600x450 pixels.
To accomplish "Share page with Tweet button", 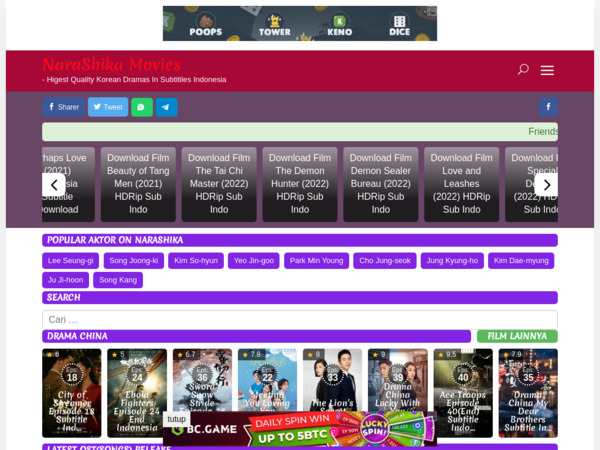I will click(x=108, y=107).
